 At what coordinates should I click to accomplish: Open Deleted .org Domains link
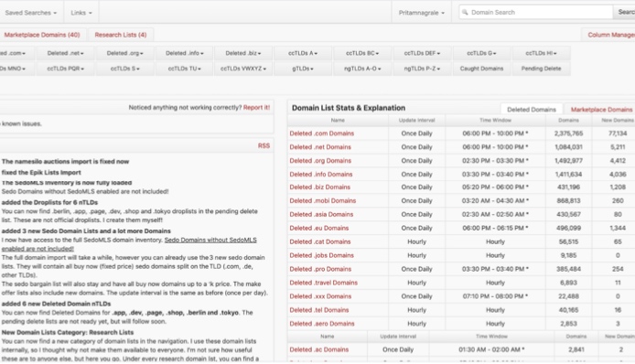point(320,161)
